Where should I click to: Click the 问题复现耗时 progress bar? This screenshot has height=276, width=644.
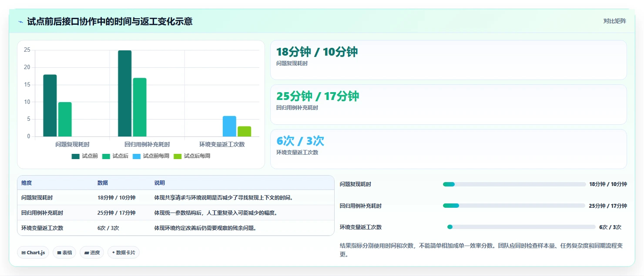point(514,184)
